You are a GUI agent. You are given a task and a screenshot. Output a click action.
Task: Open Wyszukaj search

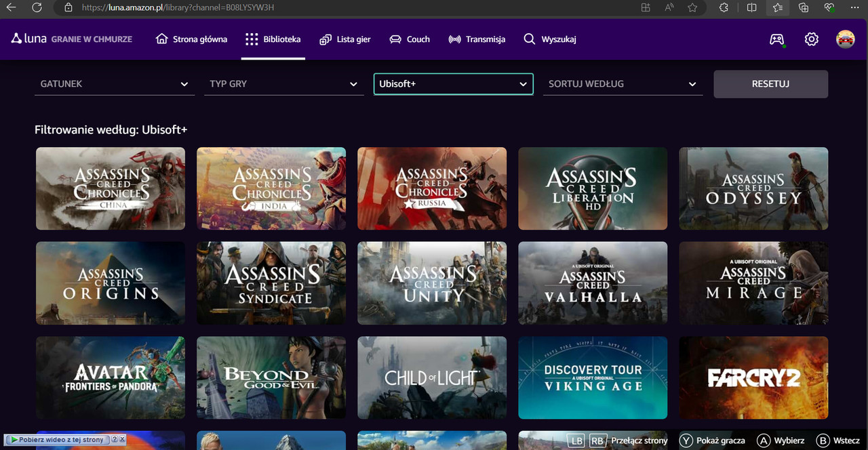(550, 39)
